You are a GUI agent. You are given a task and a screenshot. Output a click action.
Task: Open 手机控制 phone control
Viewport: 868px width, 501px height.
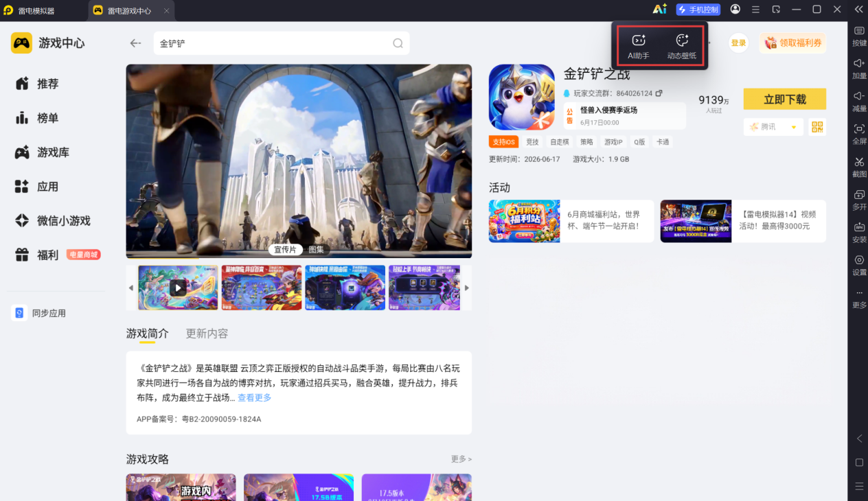(698, 10)
